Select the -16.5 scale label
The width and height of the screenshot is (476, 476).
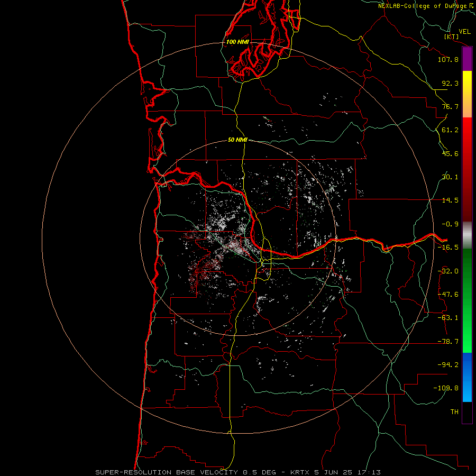(448, 248)
